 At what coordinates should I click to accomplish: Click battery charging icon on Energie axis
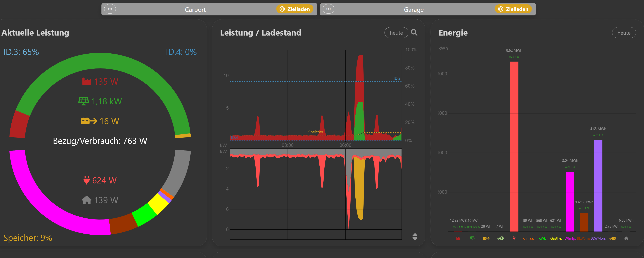tap(612, 238)
